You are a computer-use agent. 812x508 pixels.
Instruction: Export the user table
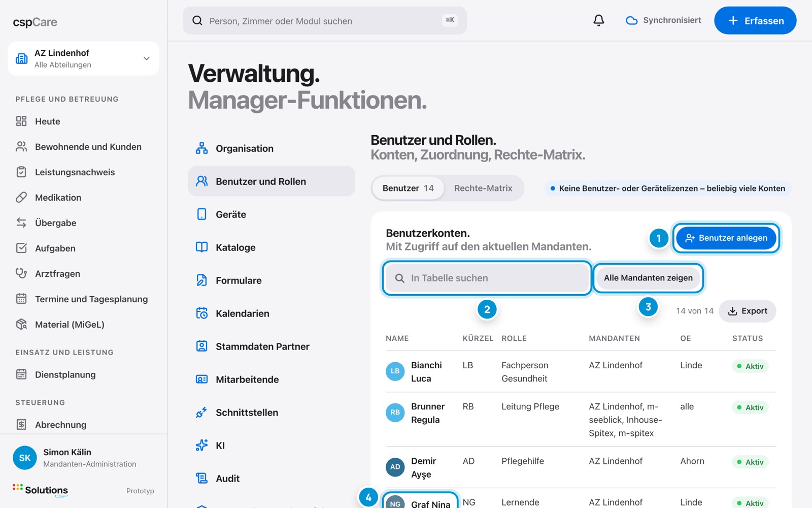(x=747, y=311)
